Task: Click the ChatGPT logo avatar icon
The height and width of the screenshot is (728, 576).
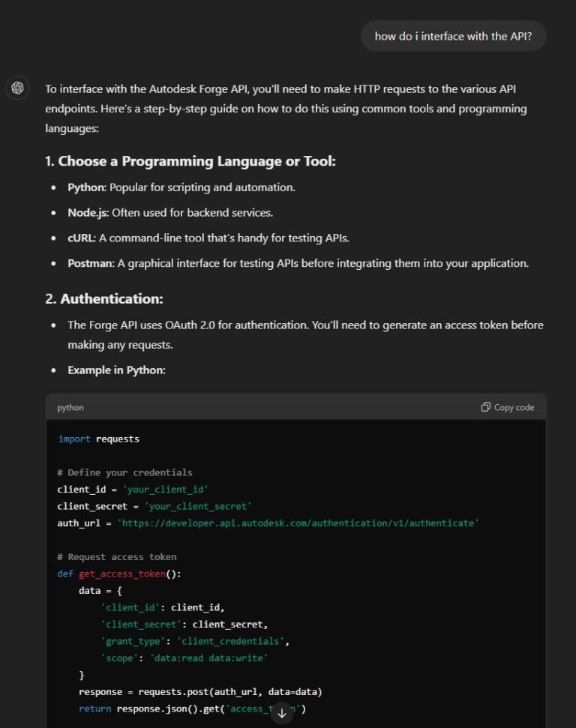Action: pyautogui.click(x=17, y=88)
